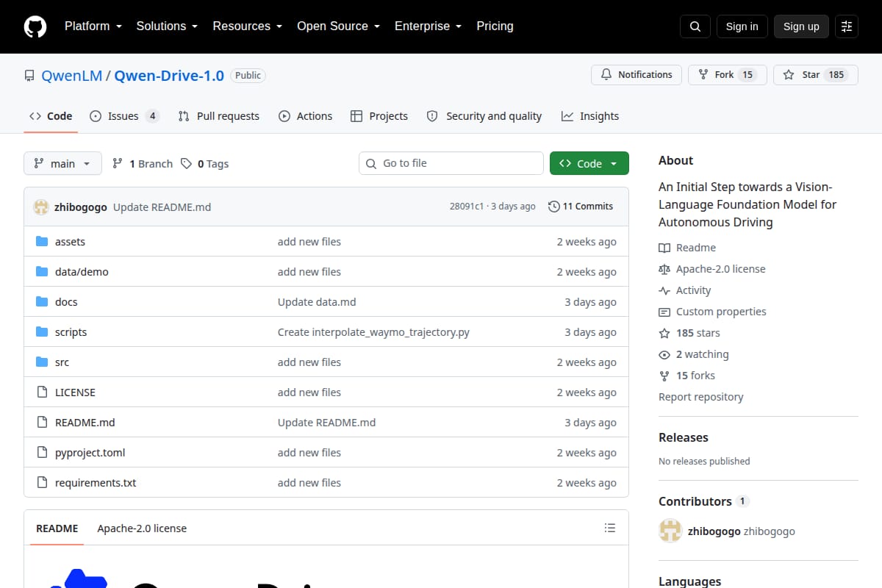The width and height of the screenshot is (882, 588).
Task: Switch to the Issues tab
Action: click(124, 116)
